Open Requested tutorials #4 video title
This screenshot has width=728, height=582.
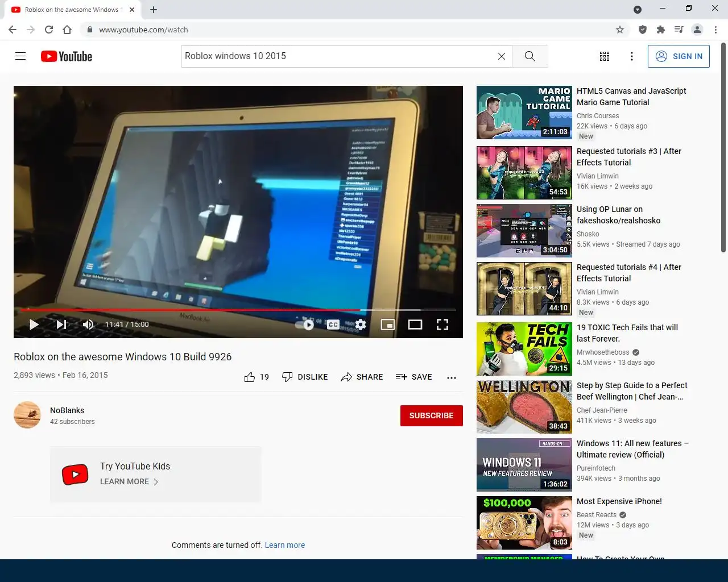click(628, 273)
